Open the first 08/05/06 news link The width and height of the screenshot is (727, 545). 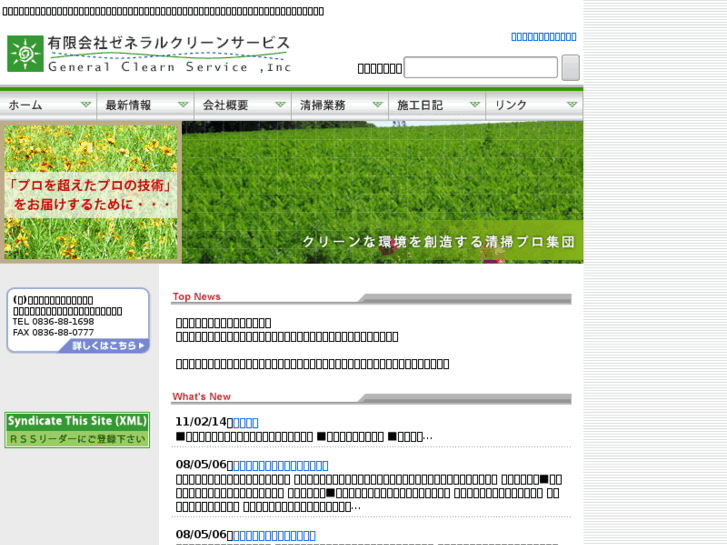tap(281, 465)
